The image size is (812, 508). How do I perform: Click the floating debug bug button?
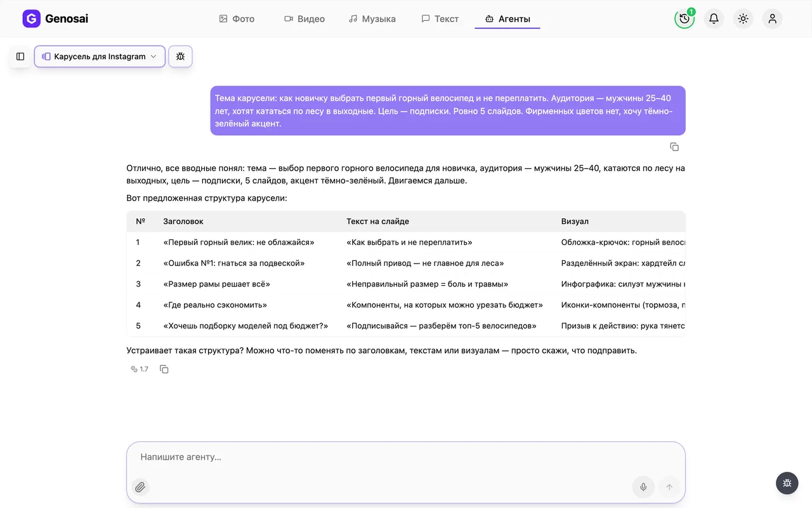pyautogui.click(x=787, y=483)
